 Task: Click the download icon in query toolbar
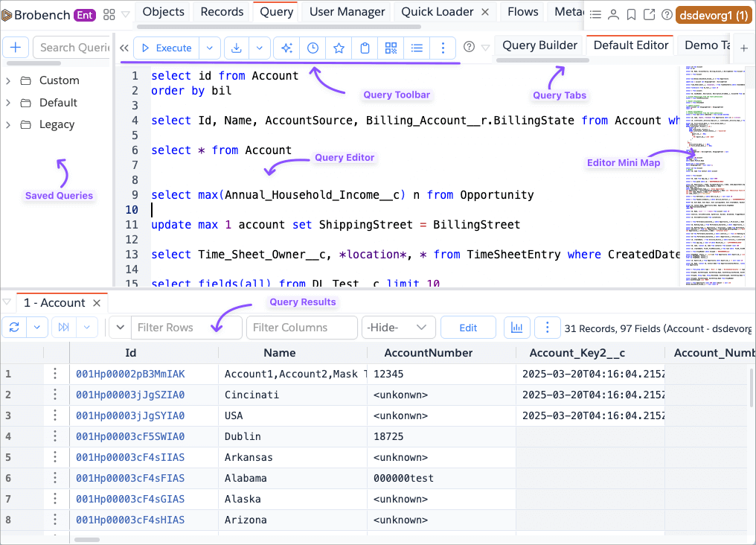click(x=236, y=48)
